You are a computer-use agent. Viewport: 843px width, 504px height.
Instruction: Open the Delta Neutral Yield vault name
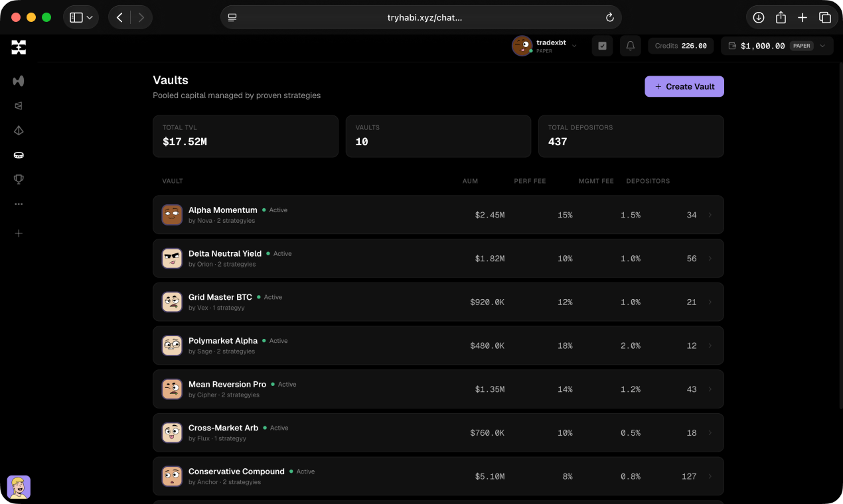click(x=224, y=253)
